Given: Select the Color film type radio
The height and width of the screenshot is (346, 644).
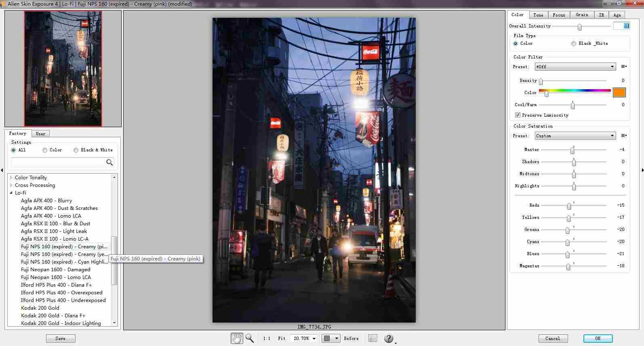Looking at the screenshot, I should (516, 44).
